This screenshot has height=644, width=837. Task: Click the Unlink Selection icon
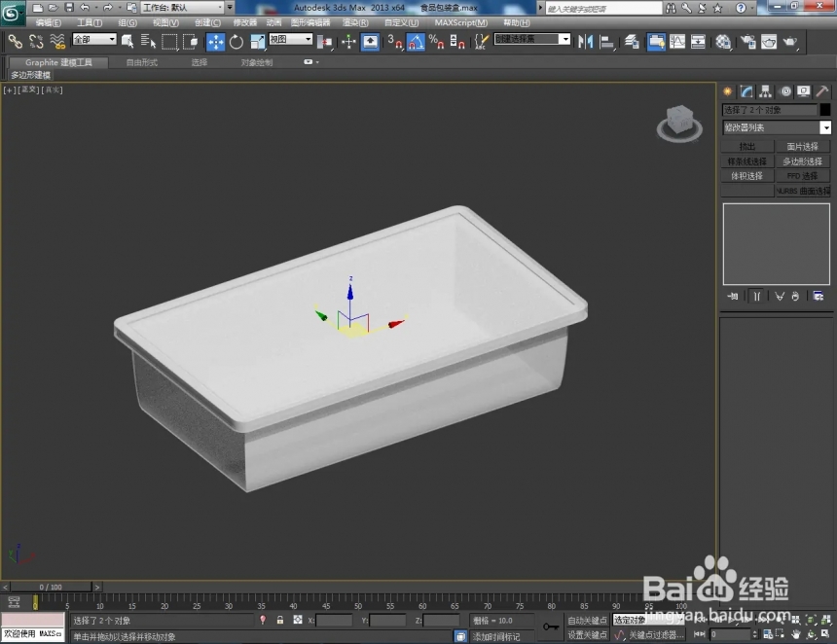(x=36, y=42)
